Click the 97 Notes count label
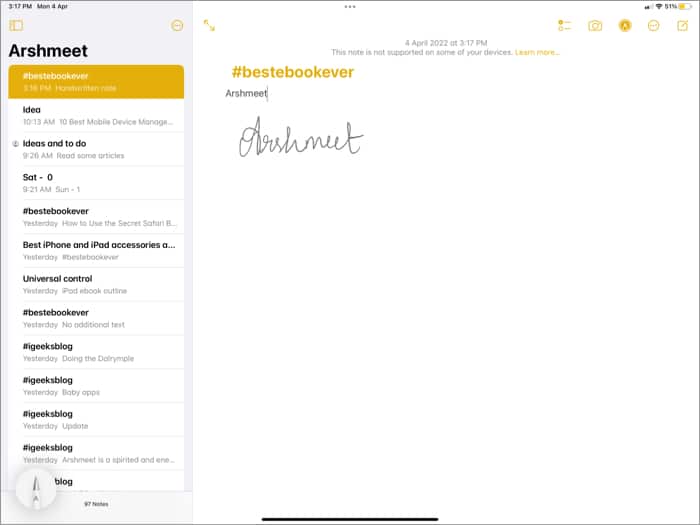Screen dimensions: 700x525 [96, 504]
